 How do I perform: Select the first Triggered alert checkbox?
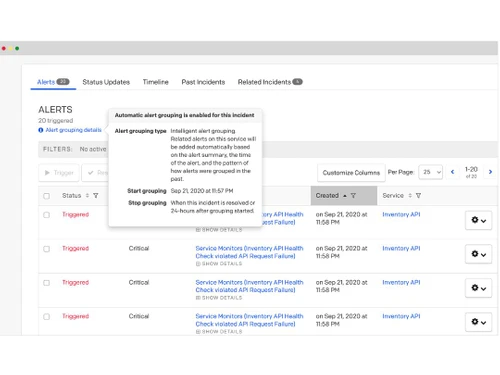(x=47, y=215)
